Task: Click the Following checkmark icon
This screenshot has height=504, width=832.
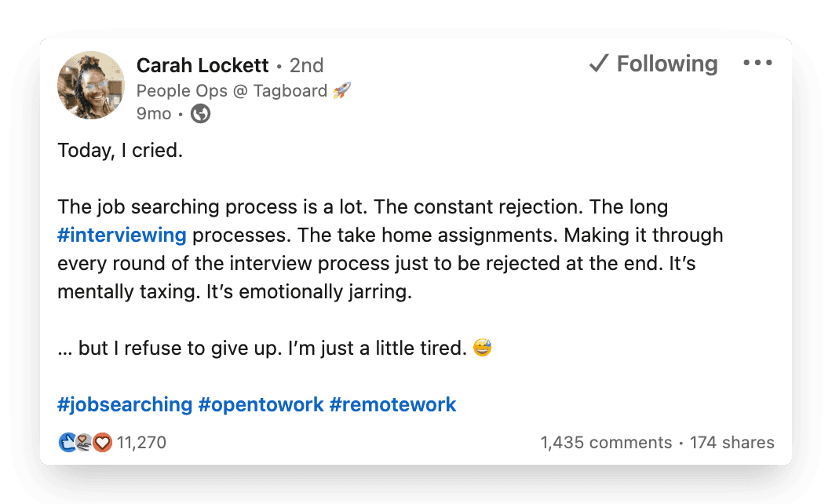Action: (599, 64)
